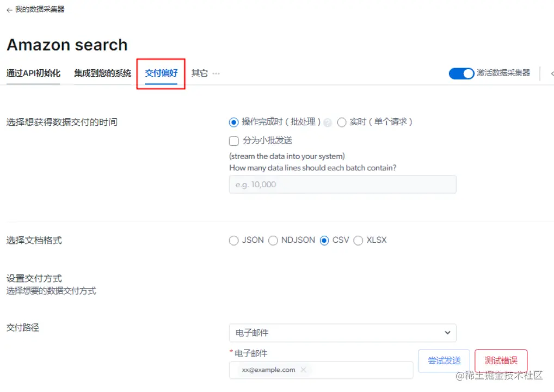The width and height of the screenshot is (554, 392).
Task: Open the 通过API初始化 tab
Action: coord(33,73)
